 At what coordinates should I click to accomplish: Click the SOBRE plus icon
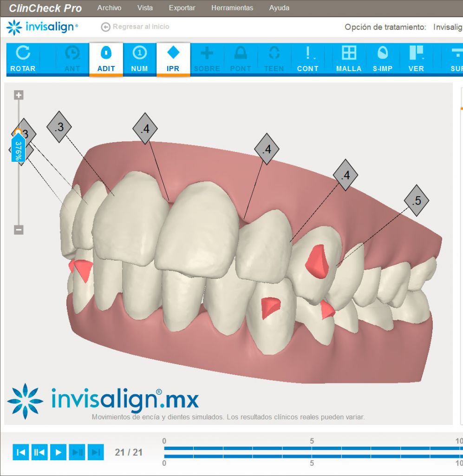click(x=207, y=59)
